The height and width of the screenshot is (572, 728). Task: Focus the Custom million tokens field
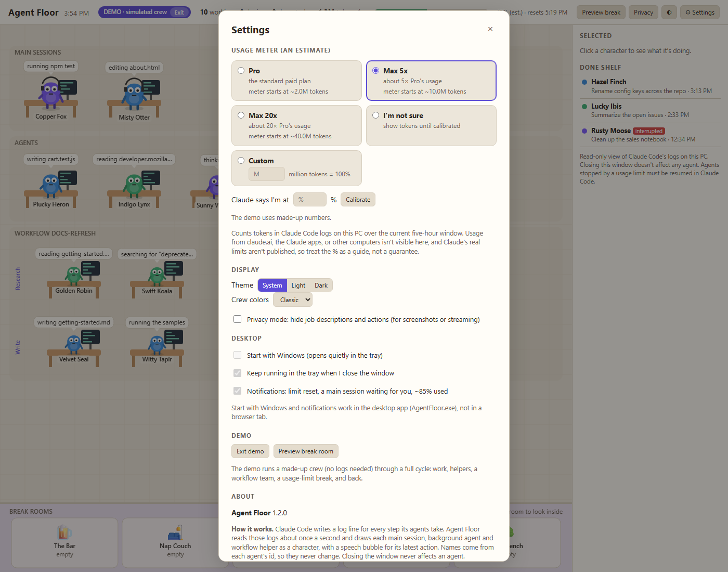[x=266, y=174]
